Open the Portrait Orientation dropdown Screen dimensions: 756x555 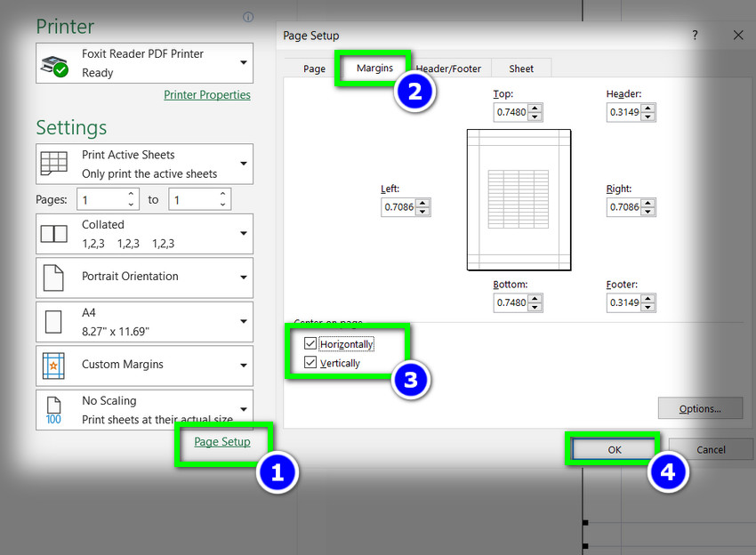[243, 277]
